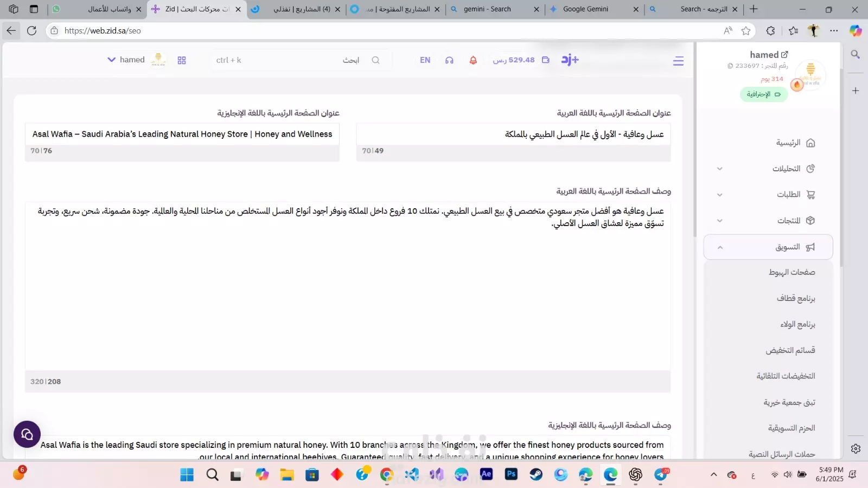Open برنامج قطاف submenu item
Screen dimensions: 868x488
click(x=796, y=298)
